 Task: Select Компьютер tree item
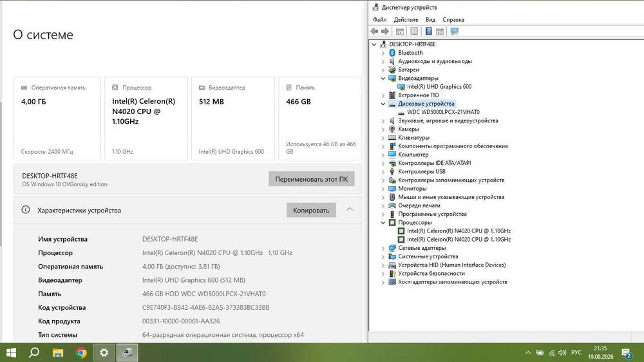[413, 155]
